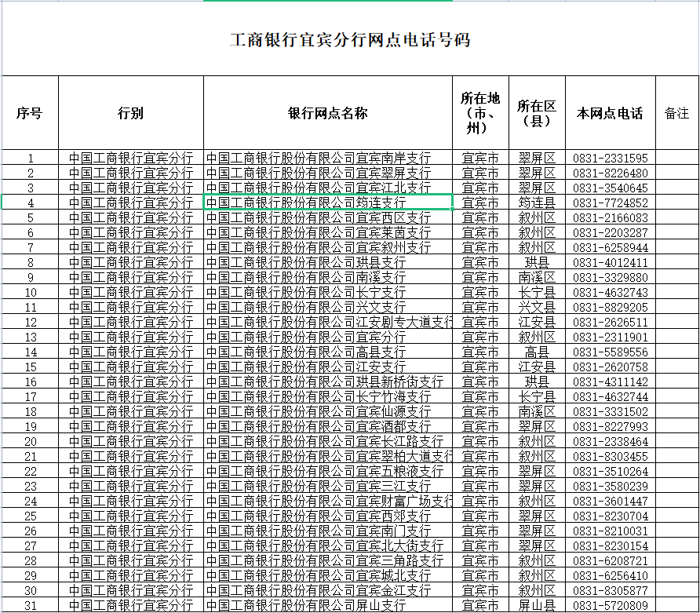Select phone number 0831-7724852
Image resolution: width=700 pixels, height=613 pixels.
611,203
